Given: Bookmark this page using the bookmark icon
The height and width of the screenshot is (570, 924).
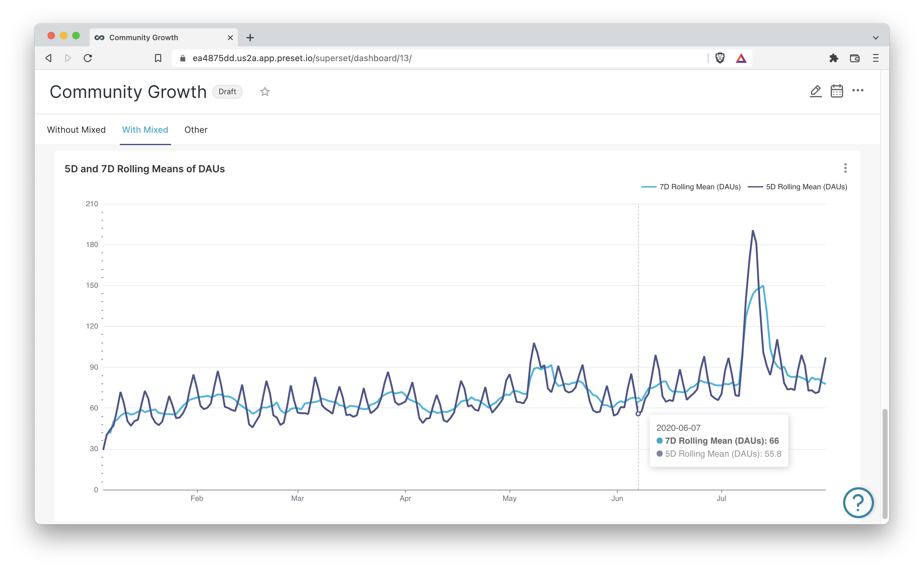Looking at the screenshot, I should tap(158, 58).
